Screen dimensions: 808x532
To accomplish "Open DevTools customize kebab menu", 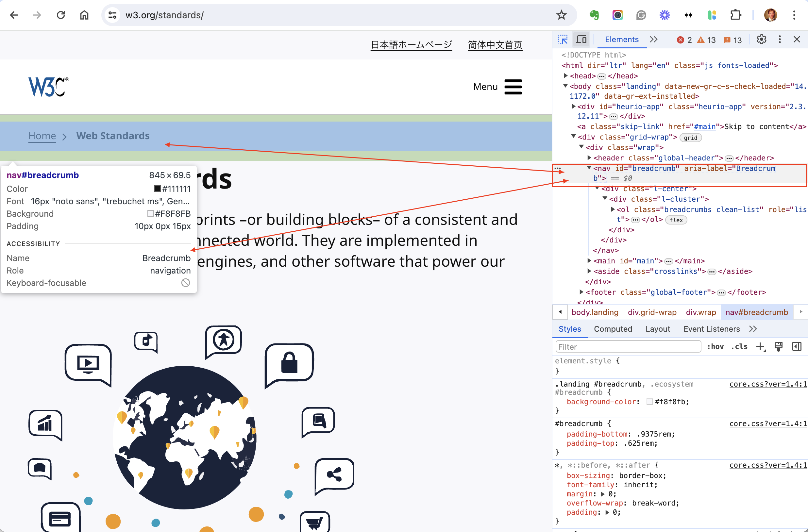I will click(x=780, y=40).
